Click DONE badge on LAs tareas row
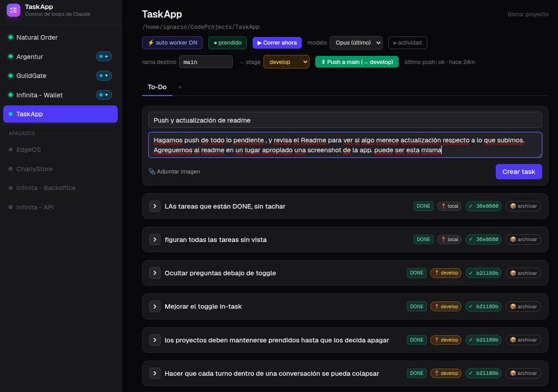558x392 pixels. click(x=424, y=206)
